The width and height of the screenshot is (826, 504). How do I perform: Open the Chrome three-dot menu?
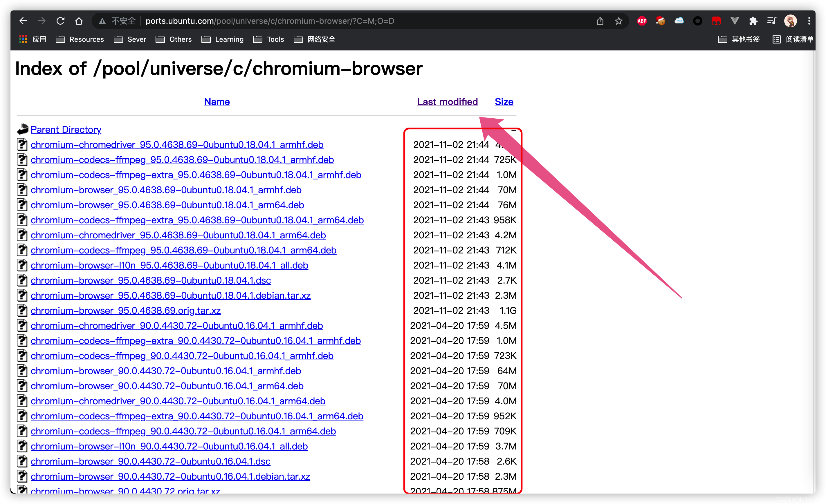[809, 21]
